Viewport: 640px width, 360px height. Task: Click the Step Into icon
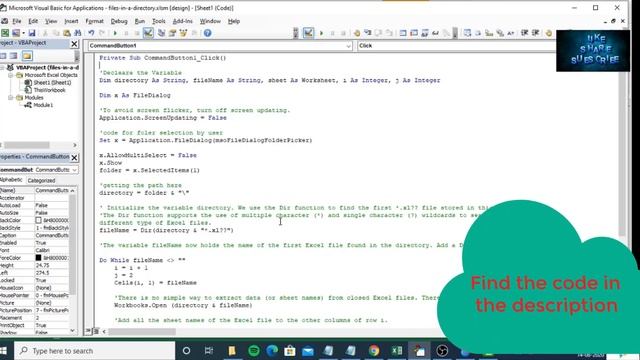[368, 33]
